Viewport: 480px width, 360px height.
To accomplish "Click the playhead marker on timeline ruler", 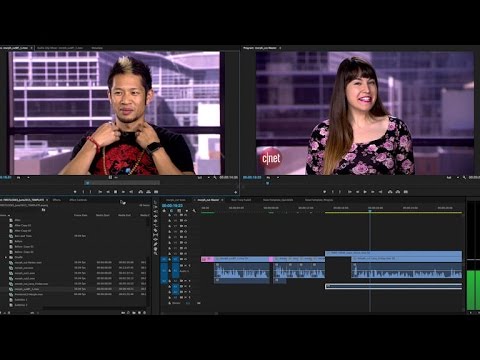I will [370, 211].
